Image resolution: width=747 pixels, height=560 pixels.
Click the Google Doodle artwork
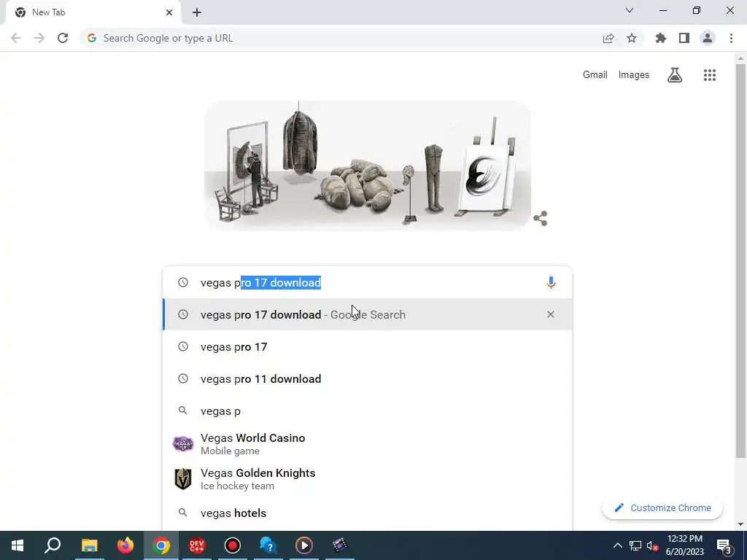[368, 166]
